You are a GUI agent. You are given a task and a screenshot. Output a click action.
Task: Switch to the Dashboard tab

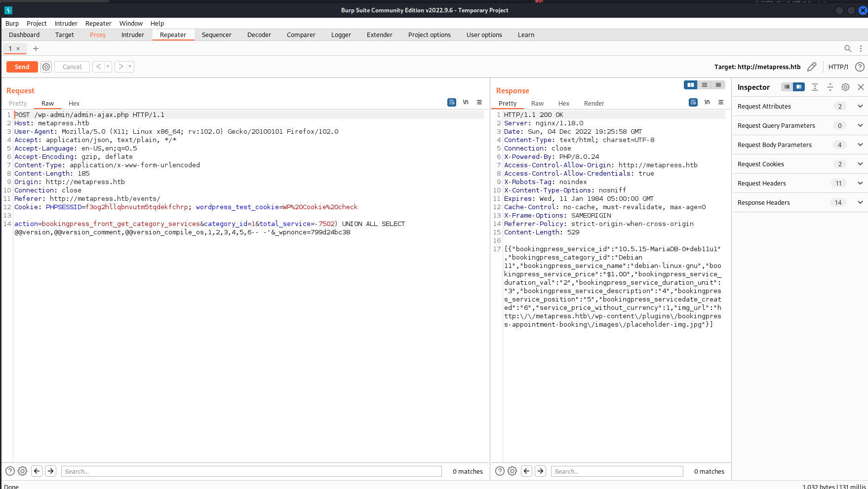24,35
